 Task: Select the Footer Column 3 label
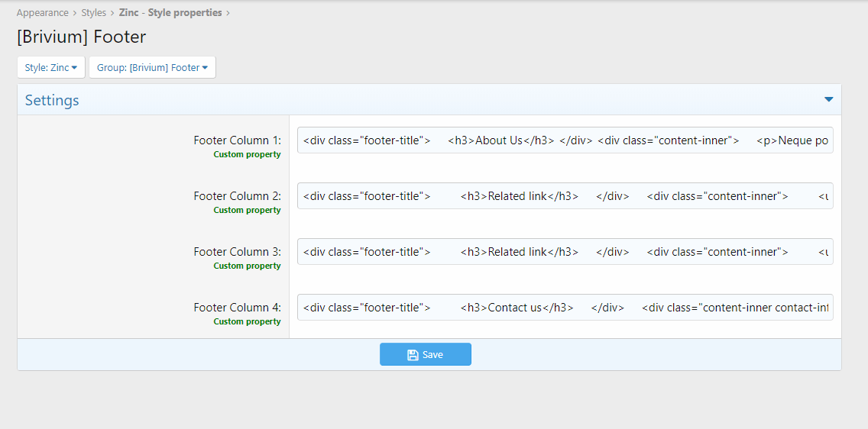(237, 252)
